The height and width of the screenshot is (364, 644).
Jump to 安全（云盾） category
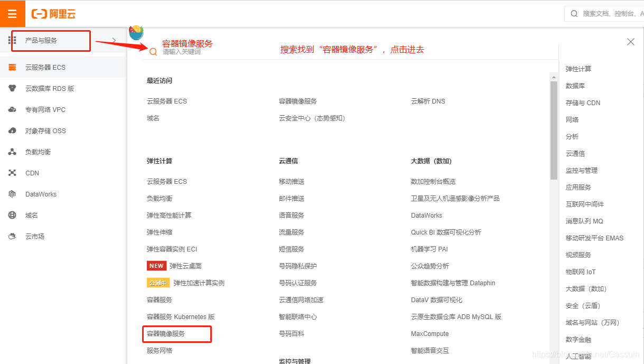[x=583, y=306]
